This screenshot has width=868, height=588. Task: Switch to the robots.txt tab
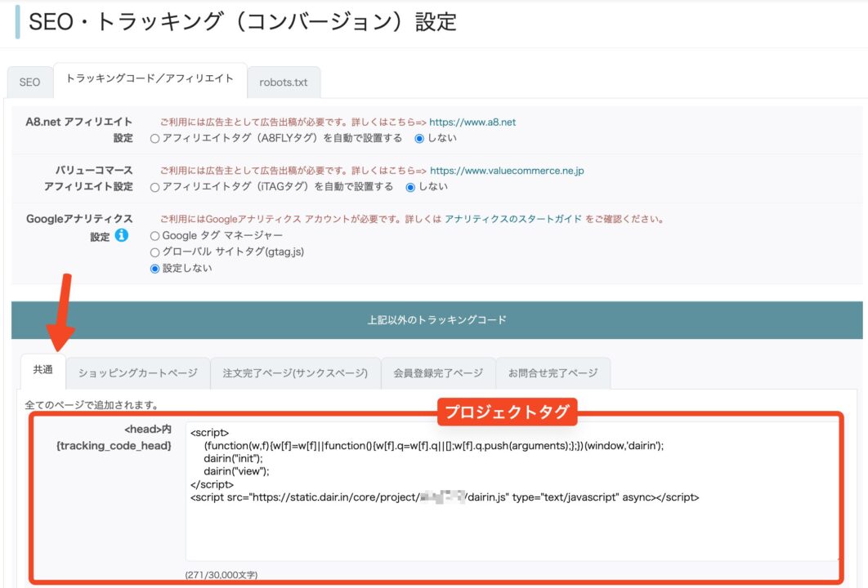tap(284, 82)
